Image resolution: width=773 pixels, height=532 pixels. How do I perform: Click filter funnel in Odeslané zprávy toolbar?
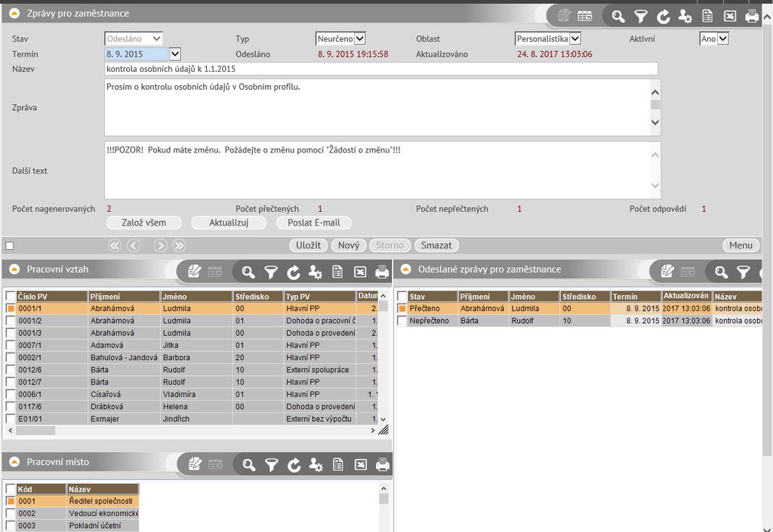[744, 272]
